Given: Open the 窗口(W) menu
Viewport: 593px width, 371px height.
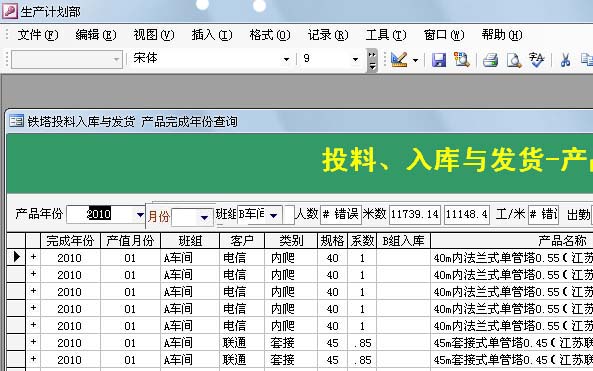Looking at the screenshot, I should click(444, 35).
